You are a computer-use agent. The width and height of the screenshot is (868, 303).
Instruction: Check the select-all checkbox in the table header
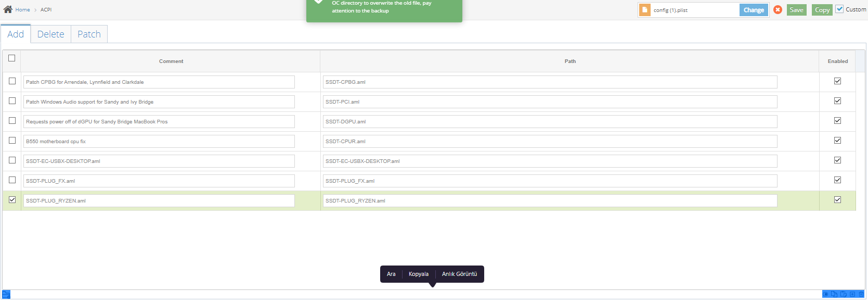[12, 58]
